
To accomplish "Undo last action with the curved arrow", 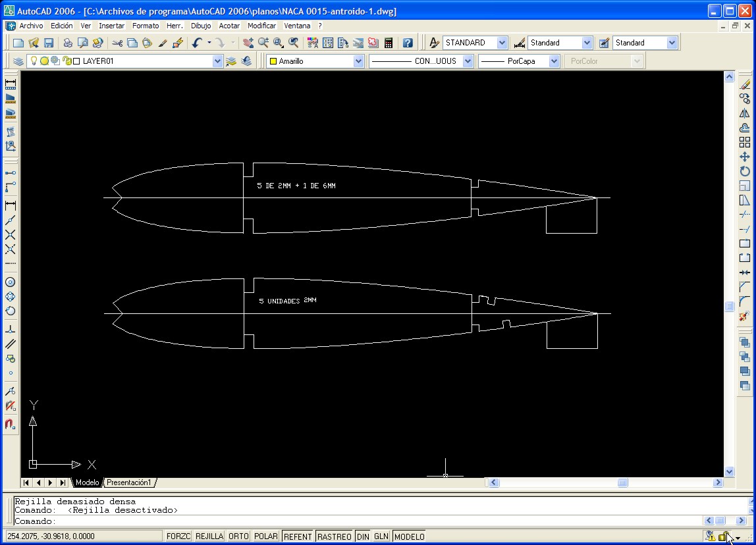I will pyautogui.click(x=197, y=43).
